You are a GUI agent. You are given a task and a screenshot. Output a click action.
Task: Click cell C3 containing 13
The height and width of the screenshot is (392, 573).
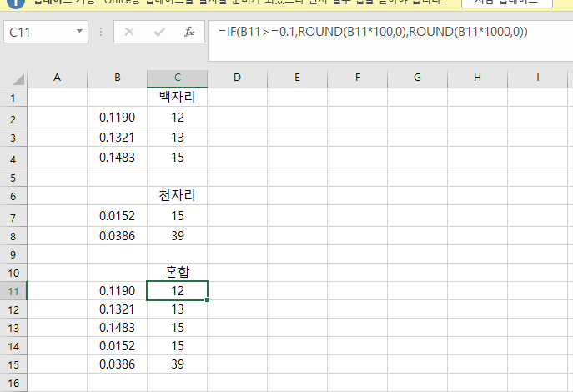pos(177,138)
